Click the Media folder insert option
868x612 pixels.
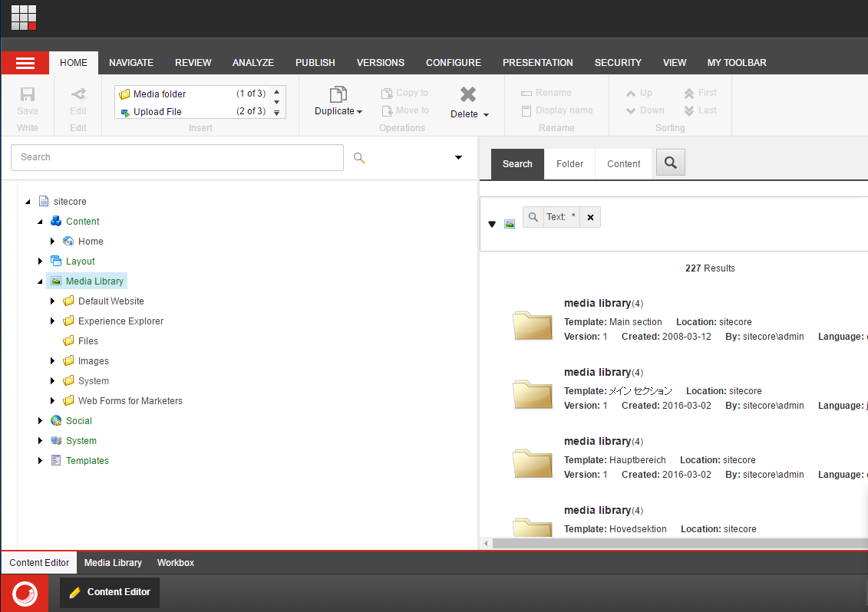tap(159, 94)
